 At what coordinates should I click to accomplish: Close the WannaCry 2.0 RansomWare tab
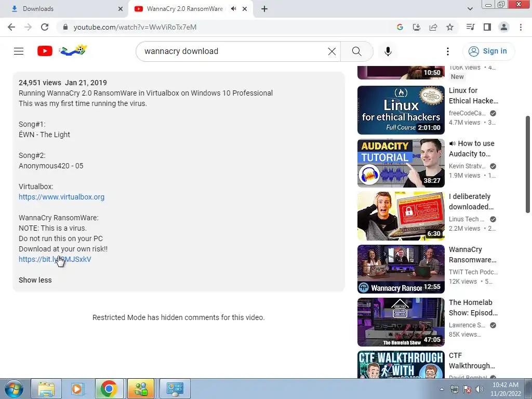[245, 9]
